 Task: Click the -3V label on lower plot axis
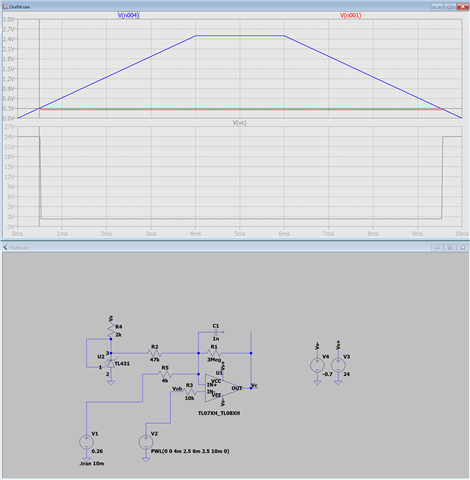point(9,226)
